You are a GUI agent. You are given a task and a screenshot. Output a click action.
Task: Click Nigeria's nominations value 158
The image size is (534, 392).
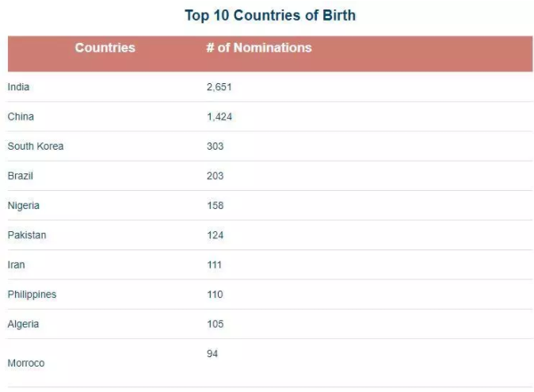click(215, 206)
